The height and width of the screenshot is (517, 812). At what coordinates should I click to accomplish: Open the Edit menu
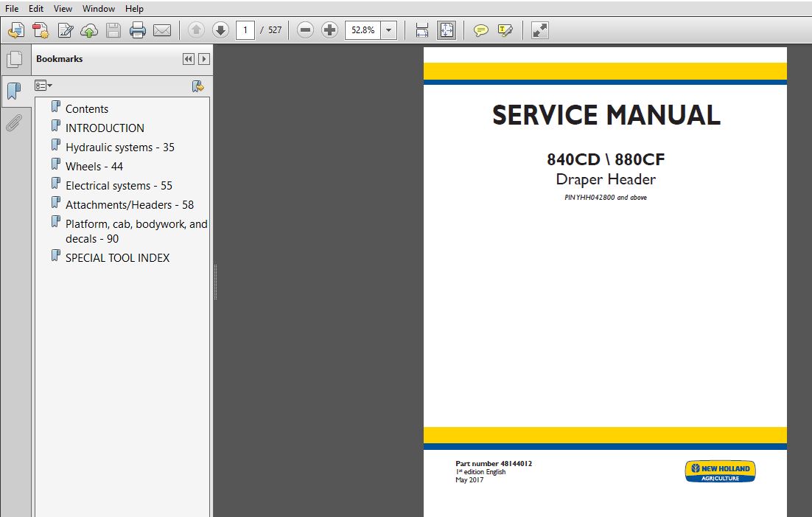pos(35,9)
